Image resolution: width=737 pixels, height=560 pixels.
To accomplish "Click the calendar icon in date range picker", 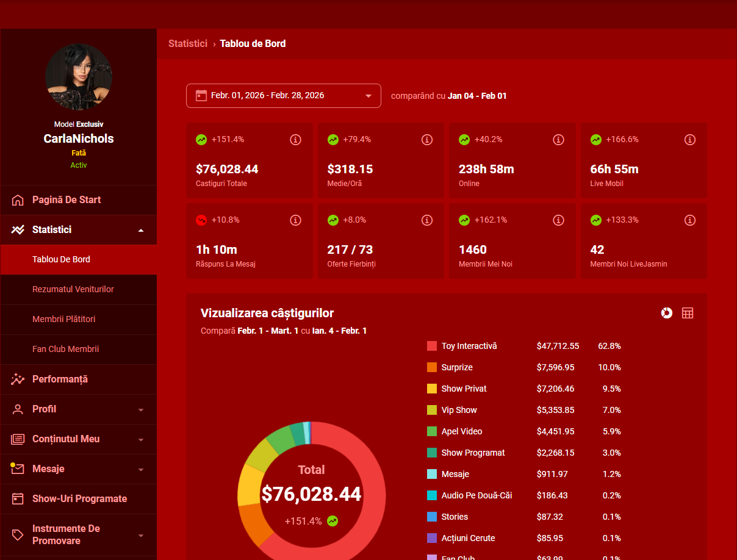I will (x=201, y=96).
